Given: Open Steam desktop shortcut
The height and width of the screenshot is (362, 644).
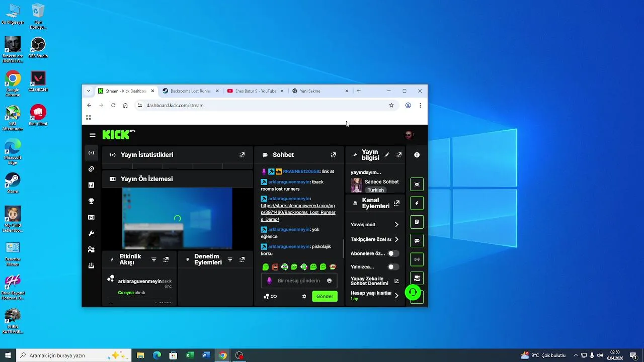Looking at the screenshot, I should pyautogui.click(x=13, y=183).
